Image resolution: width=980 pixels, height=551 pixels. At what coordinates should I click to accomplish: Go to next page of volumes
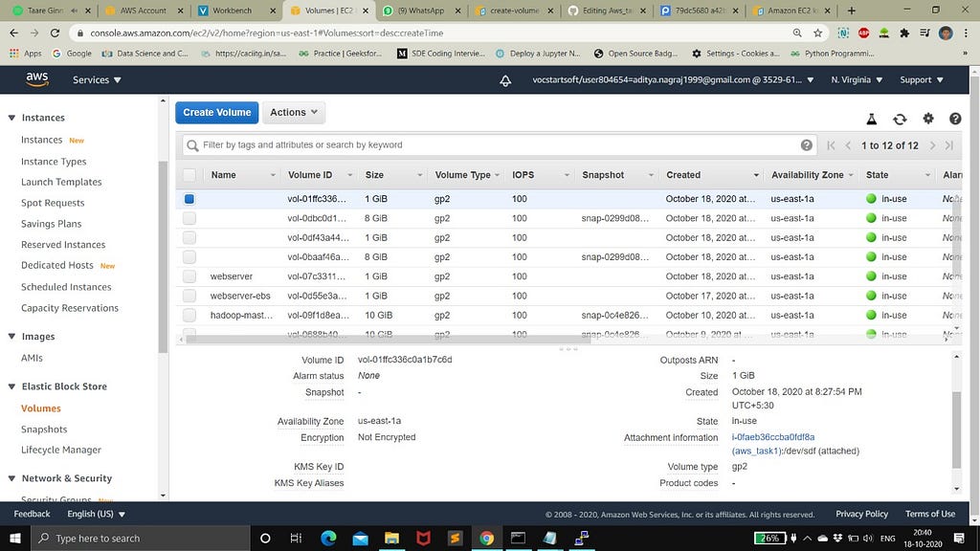tap(932, 145)
